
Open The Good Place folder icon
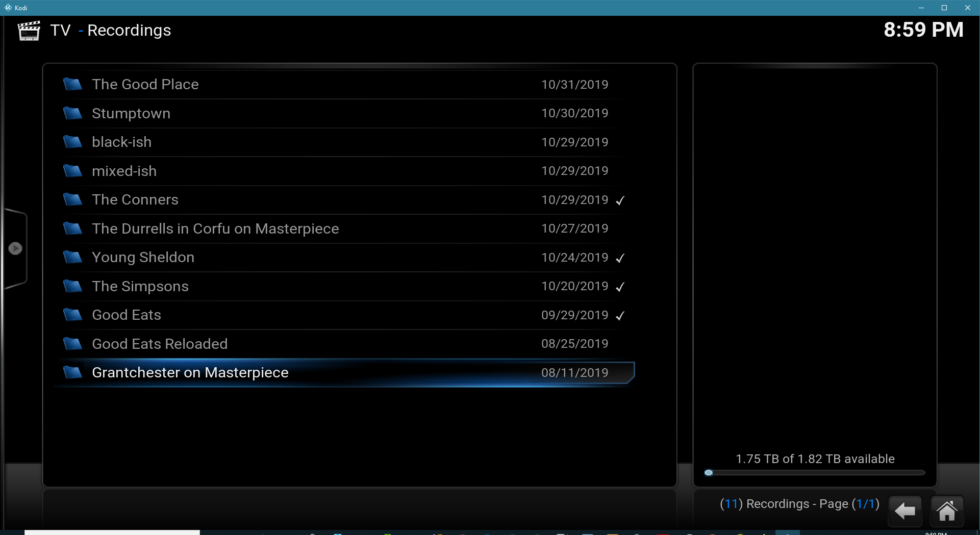pyautogui.click(x=72, y=84)
